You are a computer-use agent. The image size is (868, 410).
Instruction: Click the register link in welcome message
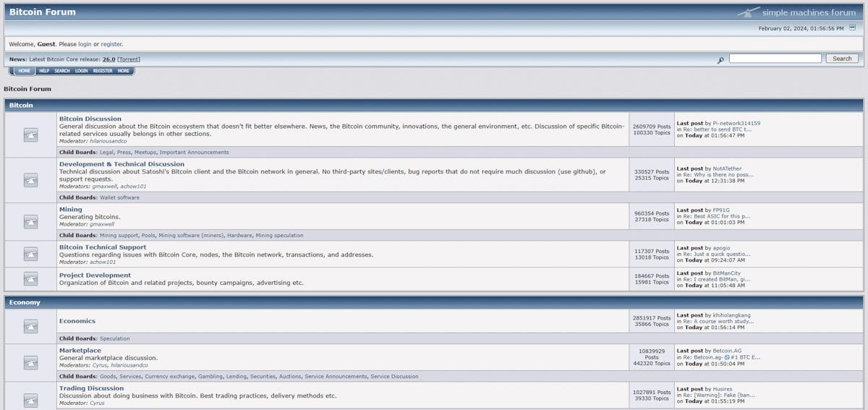[111, 44]
